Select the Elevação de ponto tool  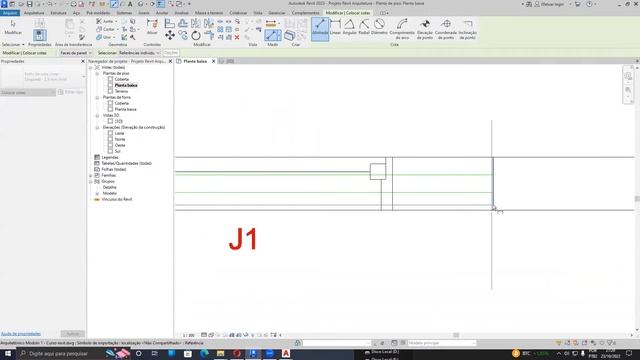coord(425,29)
